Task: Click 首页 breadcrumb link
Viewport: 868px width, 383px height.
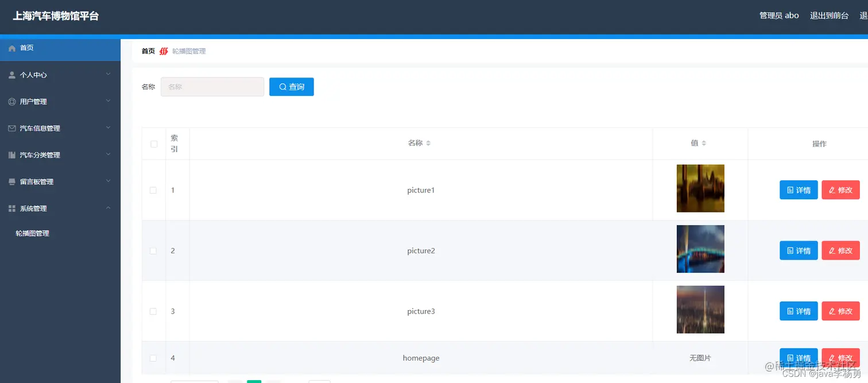Action: (148, 51)
